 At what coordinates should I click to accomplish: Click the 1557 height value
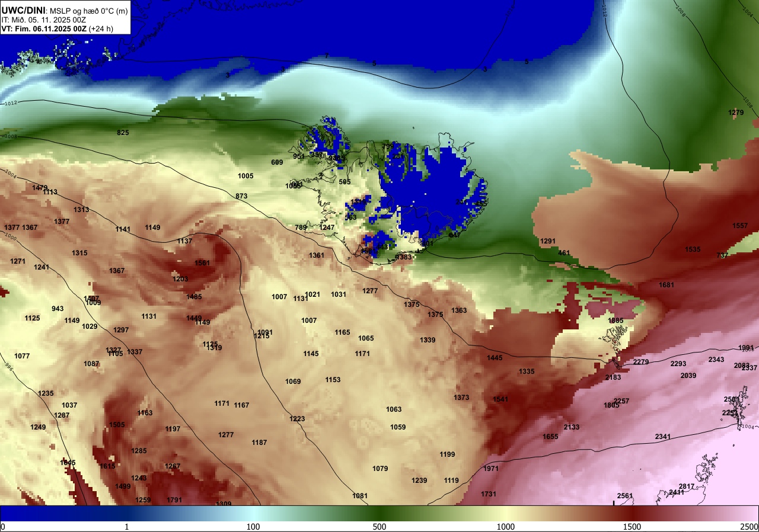pyautogui.click(x=740, y=226)
